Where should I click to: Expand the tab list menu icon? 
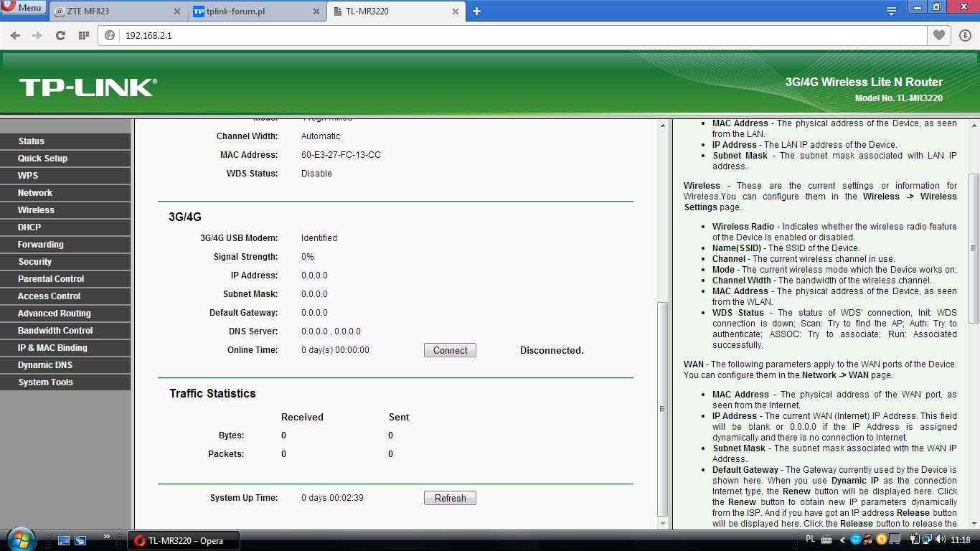click(891, 11)
